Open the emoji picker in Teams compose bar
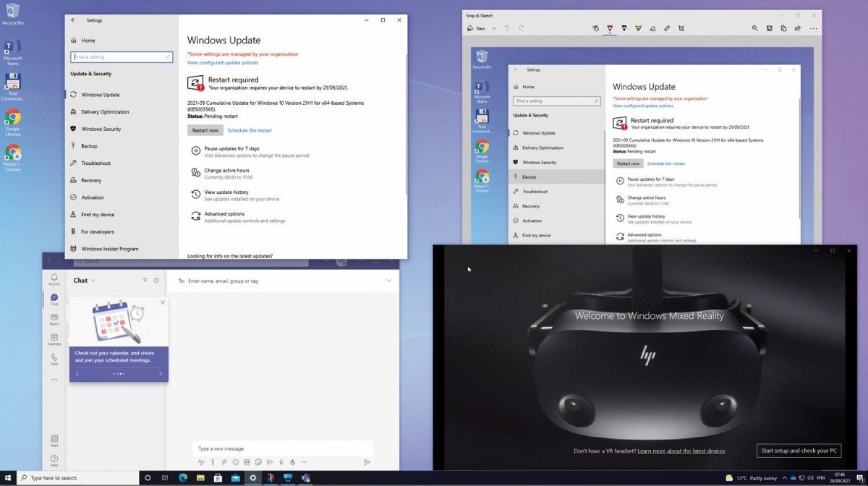 (x=236, y=462)
